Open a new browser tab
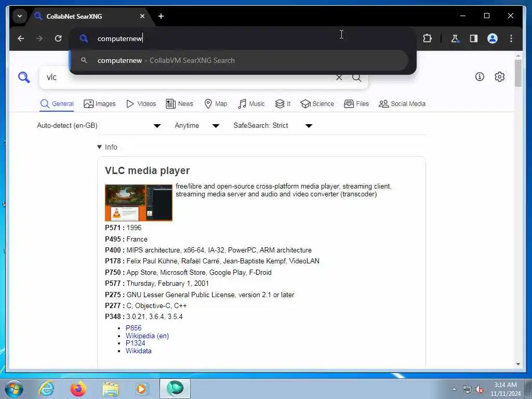The width and height of the screenshot is (532, 399). coord(161,16)
